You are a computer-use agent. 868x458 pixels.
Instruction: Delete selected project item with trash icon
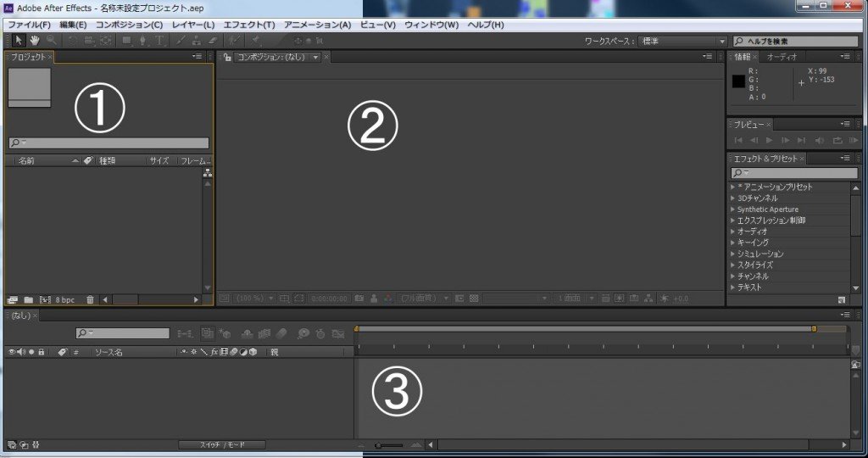coord(90,299)
